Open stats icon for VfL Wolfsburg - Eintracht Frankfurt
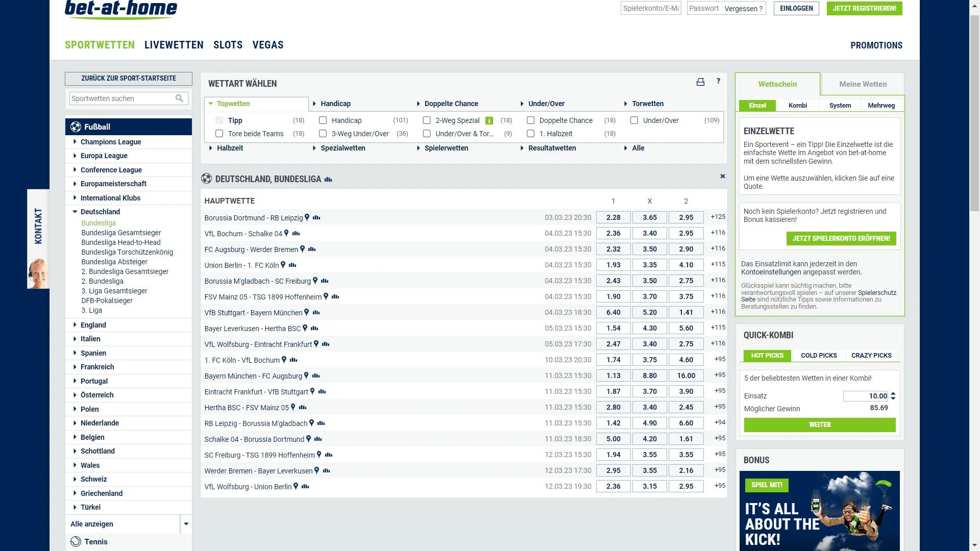This screenshot has width=980, height=551. (326, 344)
